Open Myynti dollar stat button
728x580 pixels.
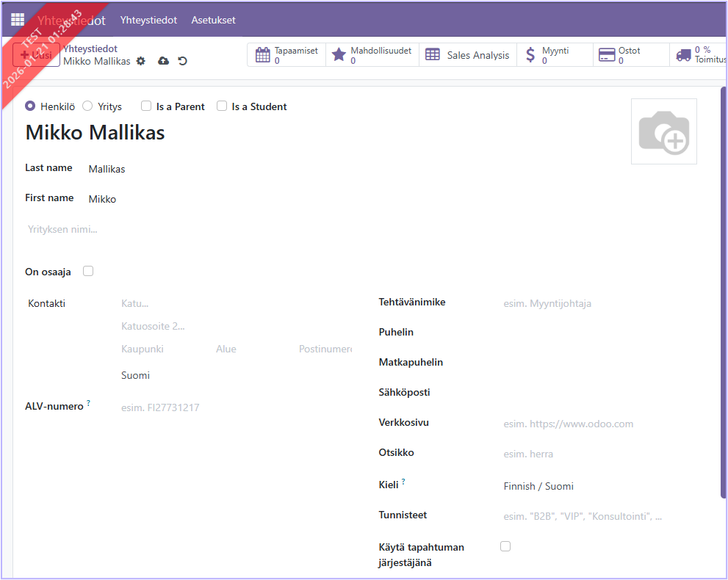555,55
